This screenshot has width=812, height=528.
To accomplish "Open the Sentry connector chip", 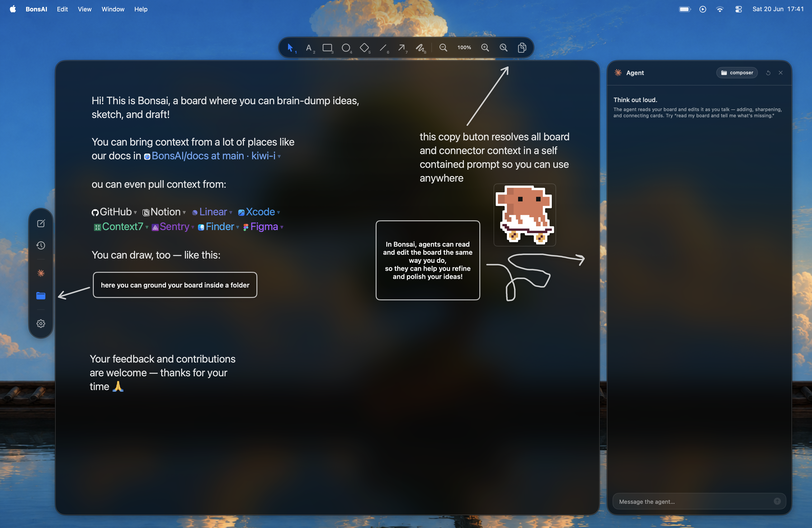I will point(170,226).
